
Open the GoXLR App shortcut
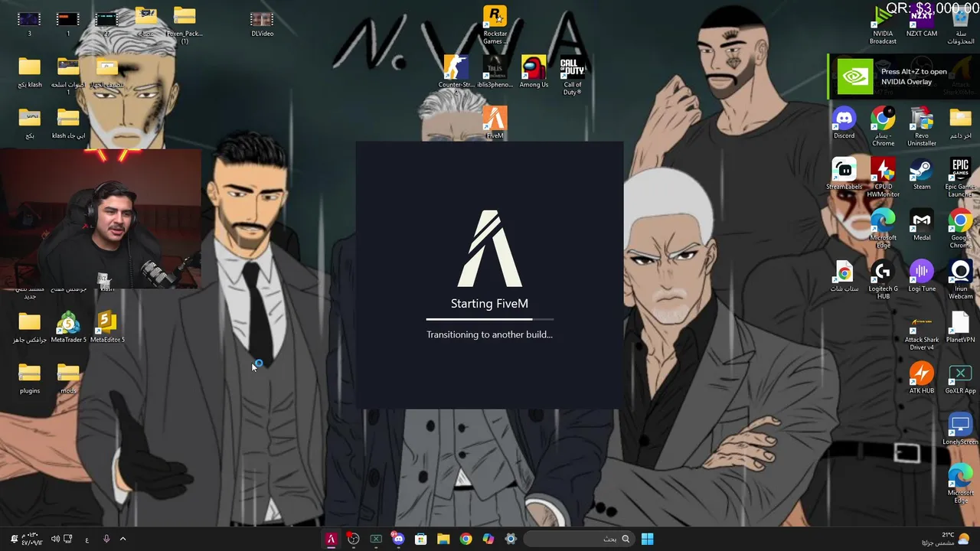point(960,378)
